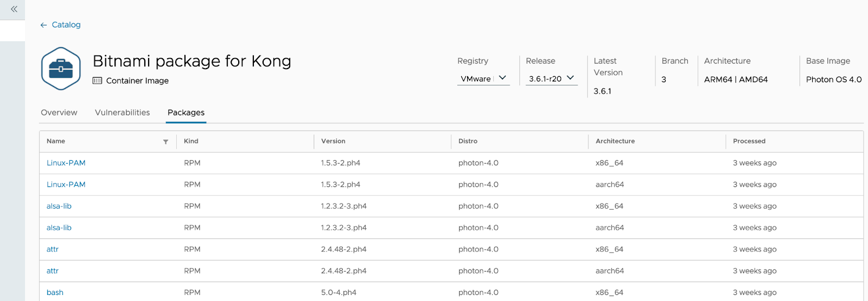The image size is (868, 301).
Task: Click the Branch value 3
Action: tap(663, 79)
